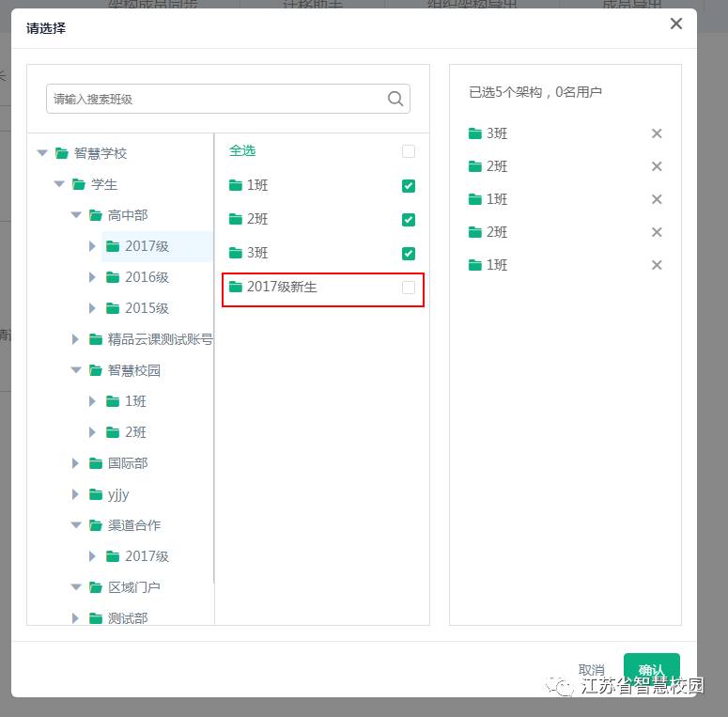Expand the yjjy tree node
728x717 pixels.
75,494
